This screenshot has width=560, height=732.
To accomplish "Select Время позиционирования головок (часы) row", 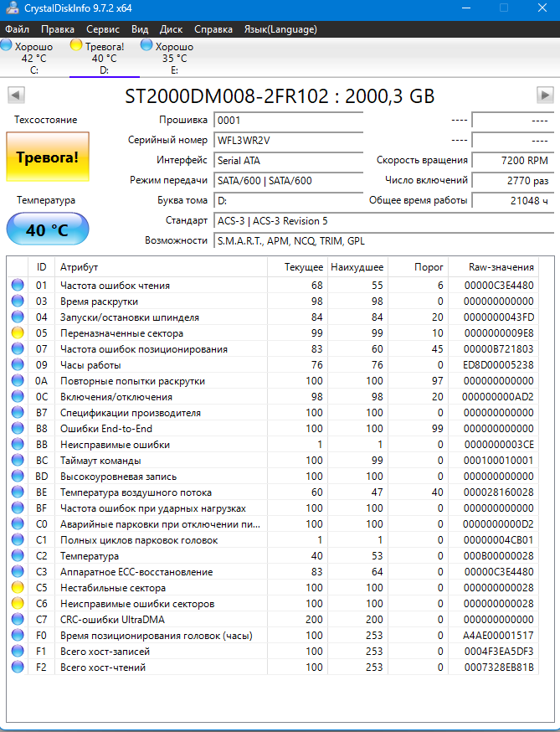I will pyautogui.click(x=273, y=636).
